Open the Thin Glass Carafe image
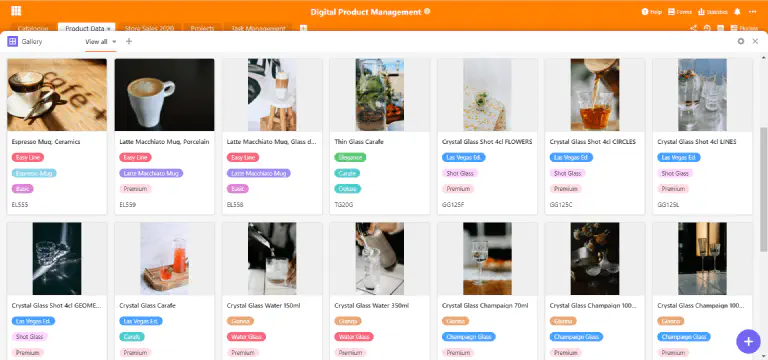 [380, 95]
